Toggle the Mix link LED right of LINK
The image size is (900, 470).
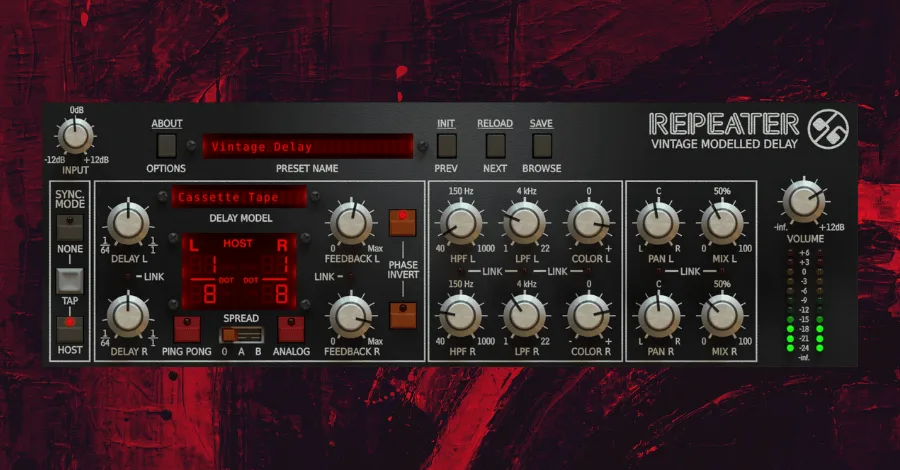(x=722, y=271)
